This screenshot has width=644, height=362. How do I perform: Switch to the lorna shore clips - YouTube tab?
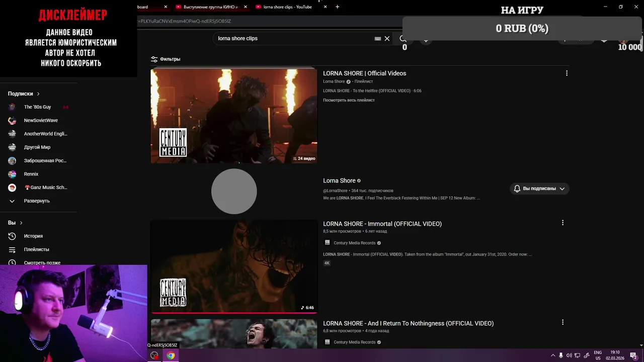point(291,7)
